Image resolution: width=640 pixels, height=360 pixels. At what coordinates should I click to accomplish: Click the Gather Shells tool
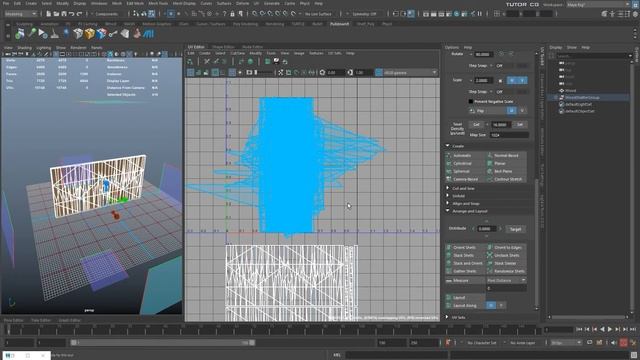click(464, 271)
